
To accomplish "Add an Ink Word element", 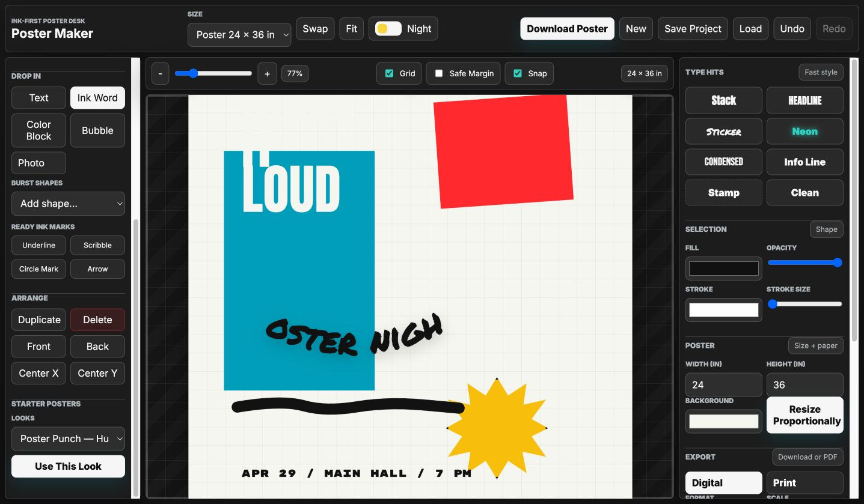I will [x=97, y=98].
